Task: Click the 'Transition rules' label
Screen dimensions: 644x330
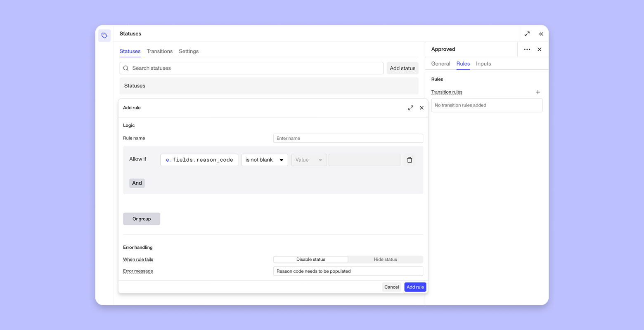Action: click(x=447, y=92)
